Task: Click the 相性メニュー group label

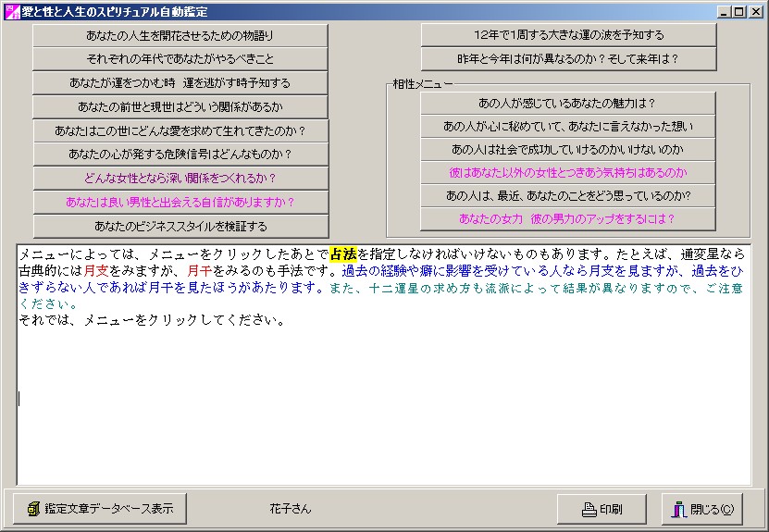Action: pos(423,84)
